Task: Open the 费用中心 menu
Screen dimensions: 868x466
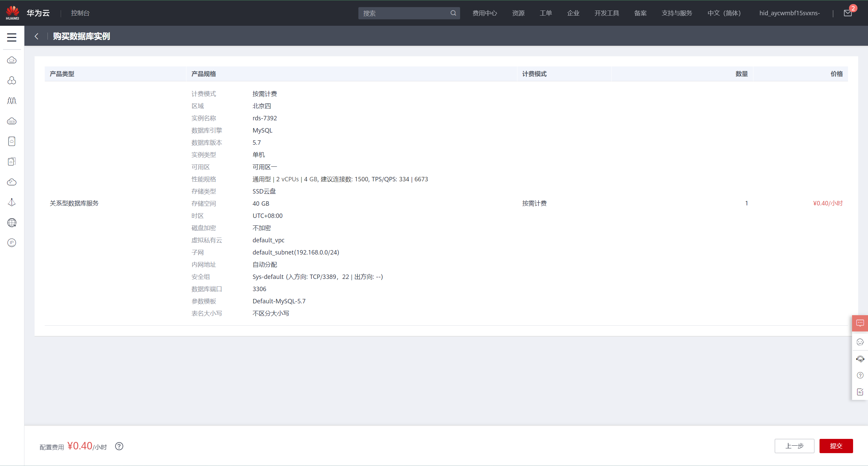Action: click(x=485, y=13)
